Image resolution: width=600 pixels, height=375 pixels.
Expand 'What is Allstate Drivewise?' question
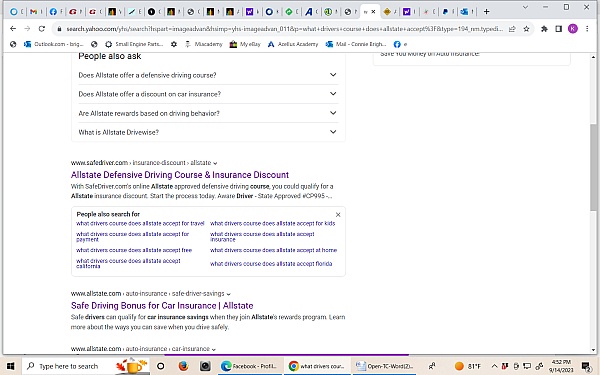[x=208, y=132]
